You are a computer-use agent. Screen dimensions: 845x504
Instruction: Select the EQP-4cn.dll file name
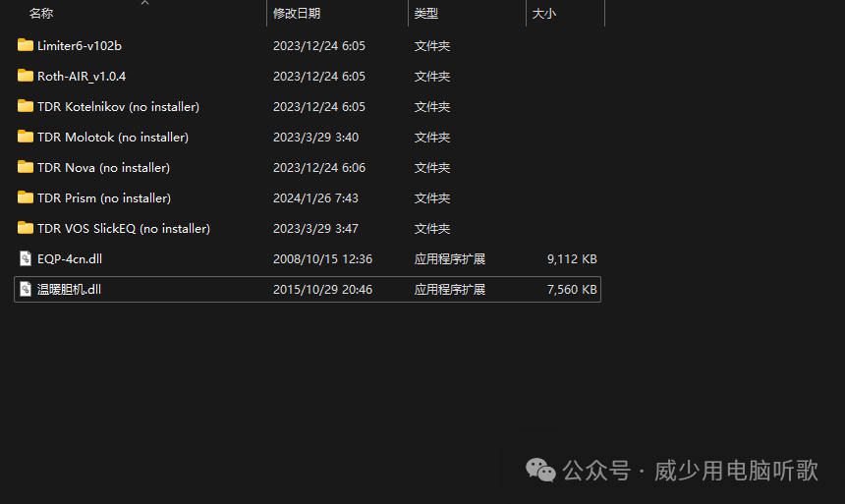pos(70,259)
